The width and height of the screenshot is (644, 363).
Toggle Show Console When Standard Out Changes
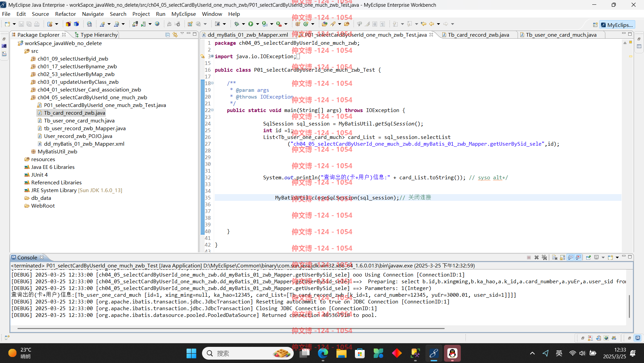point(570,257)
